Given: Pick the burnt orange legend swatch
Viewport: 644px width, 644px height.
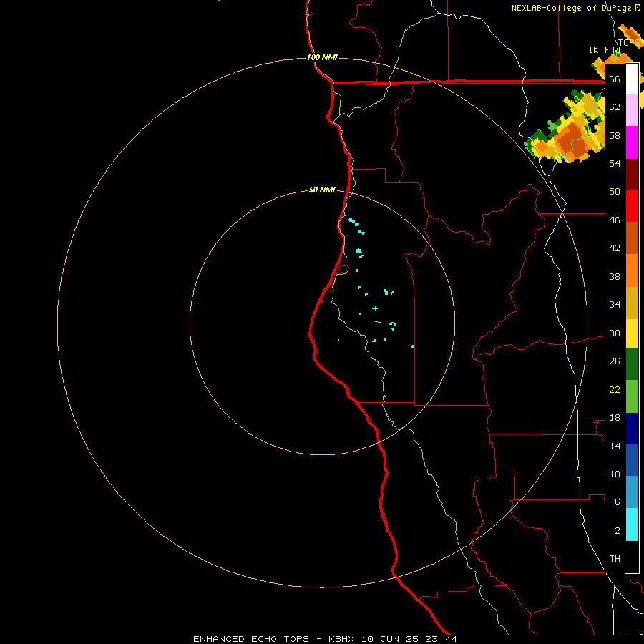Looking at the screenshot, I should (x=632, y=238).
